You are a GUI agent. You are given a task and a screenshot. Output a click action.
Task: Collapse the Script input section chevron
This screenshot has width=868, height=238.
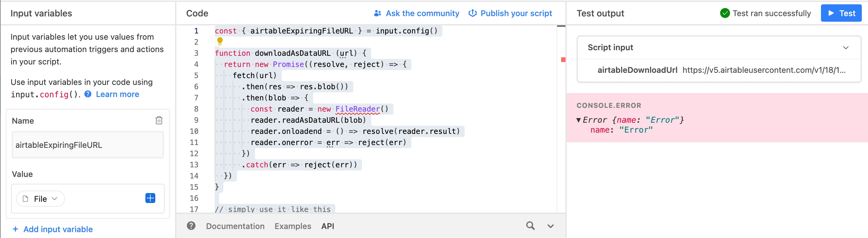[x=845, y=48]
